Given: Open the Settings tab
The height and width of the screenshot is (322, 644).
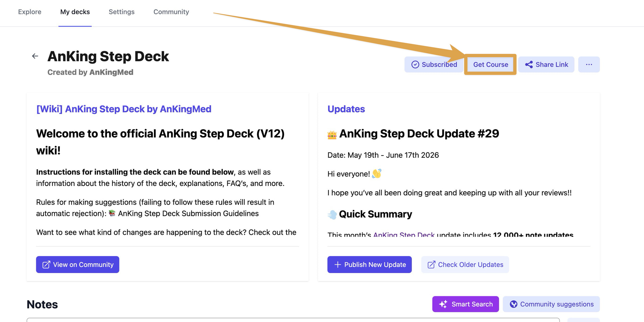Looking at the screenshot, I should click(x=121, y=12).
